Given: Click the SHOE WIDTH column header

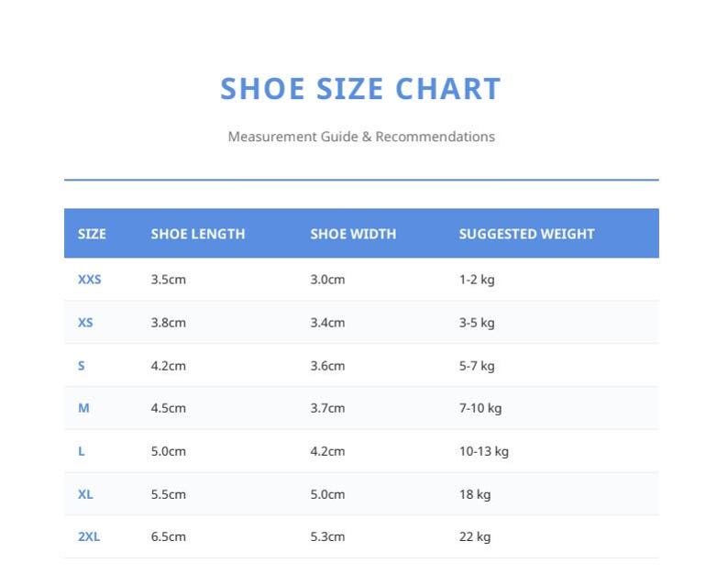Looking at the screenshot, I should [353, 234].
